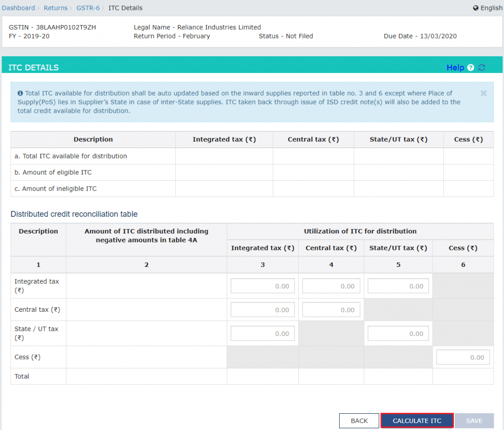Screen dimensions: 504x430
Task: Click GSTIN 38LAAHP0102T9ZH text
Action: click(x=52, y=28)
